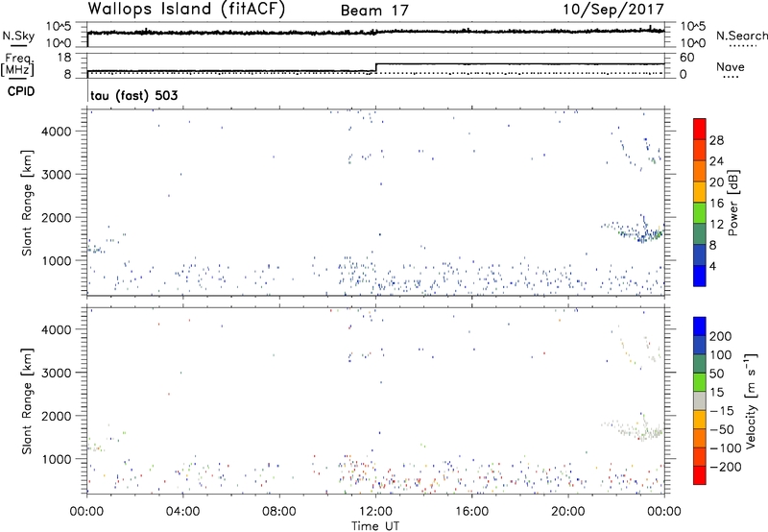Click the "28" label on Power color bar
The image size is (768, 532).
pos(716,140)
